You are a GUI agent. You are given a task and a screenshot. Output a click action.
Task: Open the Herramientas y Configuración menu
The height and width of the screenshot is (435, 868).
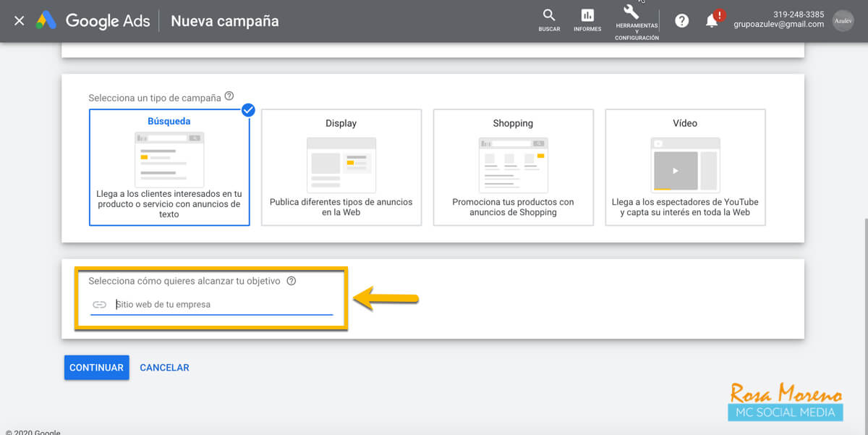point(635,20)
